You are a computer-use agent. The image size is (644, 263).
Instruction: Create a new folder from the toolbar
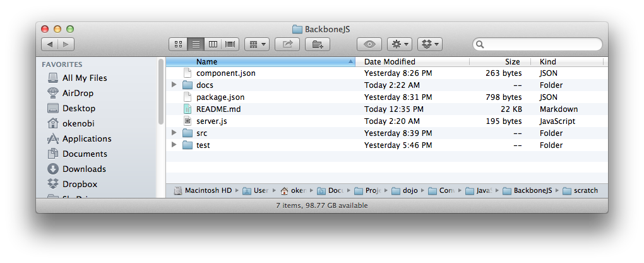(x=318, y=44)
